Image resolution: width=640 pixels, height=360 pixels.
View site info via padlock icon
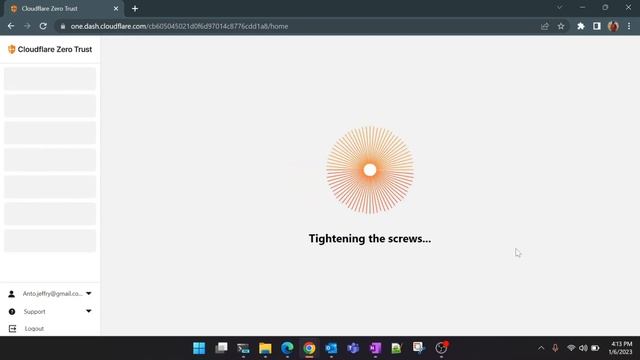62,26
